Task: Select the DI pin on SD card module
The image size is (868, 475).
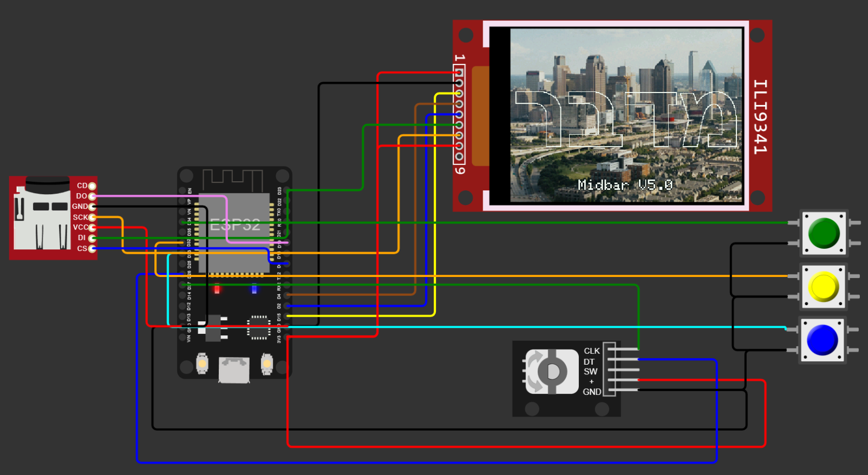Action: (x=92, y=238)
